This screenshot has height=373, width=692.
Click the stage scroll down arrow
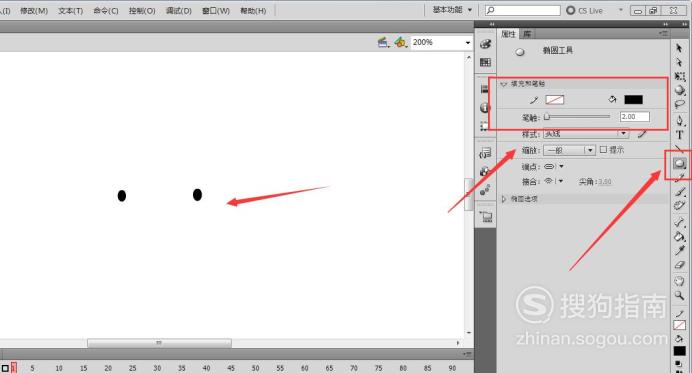point(469,333)
